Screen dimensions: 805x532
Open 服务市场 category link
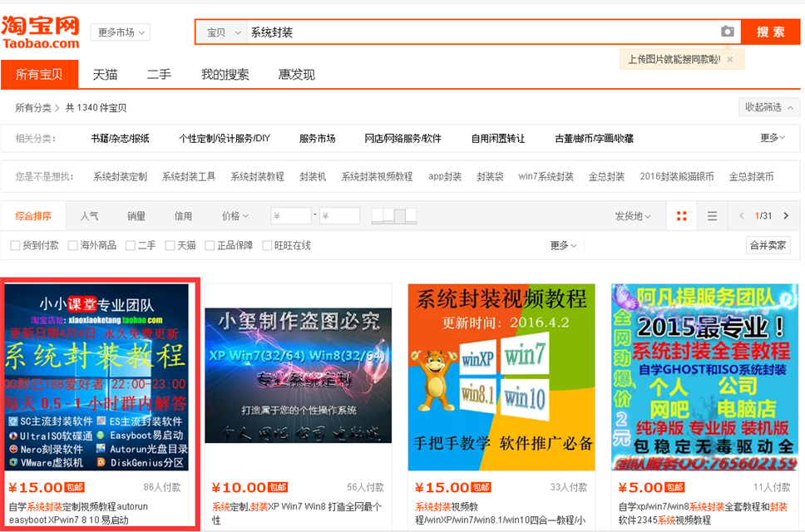click(318, 139)
